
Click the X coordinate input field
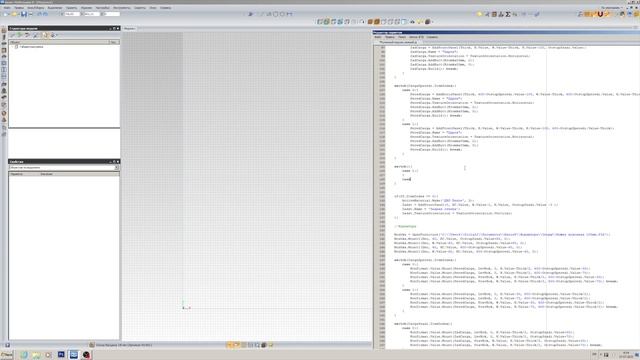click(x=72, y=14)
